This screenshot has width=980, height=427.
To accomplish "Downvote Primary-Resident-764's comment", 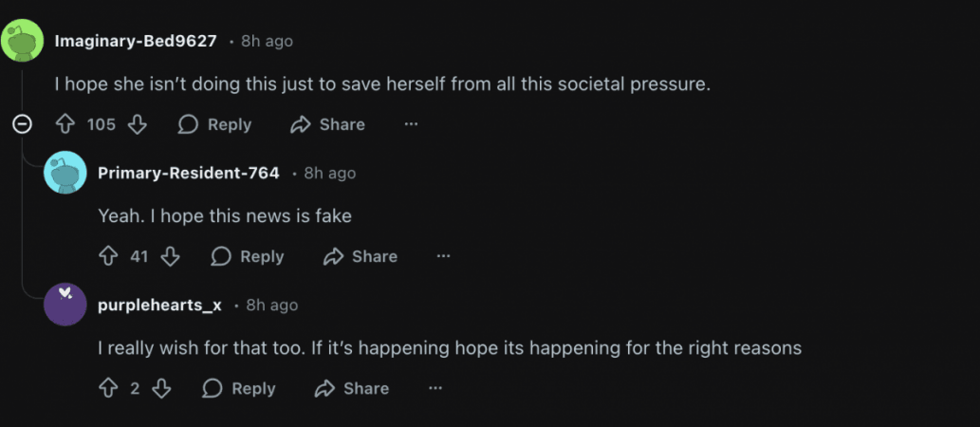I will coord(170,256).
